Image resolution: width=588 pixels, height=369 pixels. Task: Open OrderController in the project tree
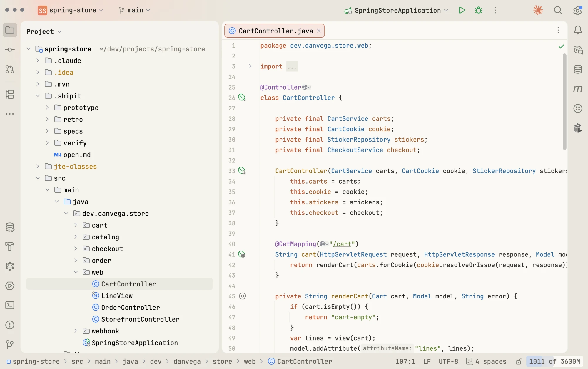pos(131,307)
